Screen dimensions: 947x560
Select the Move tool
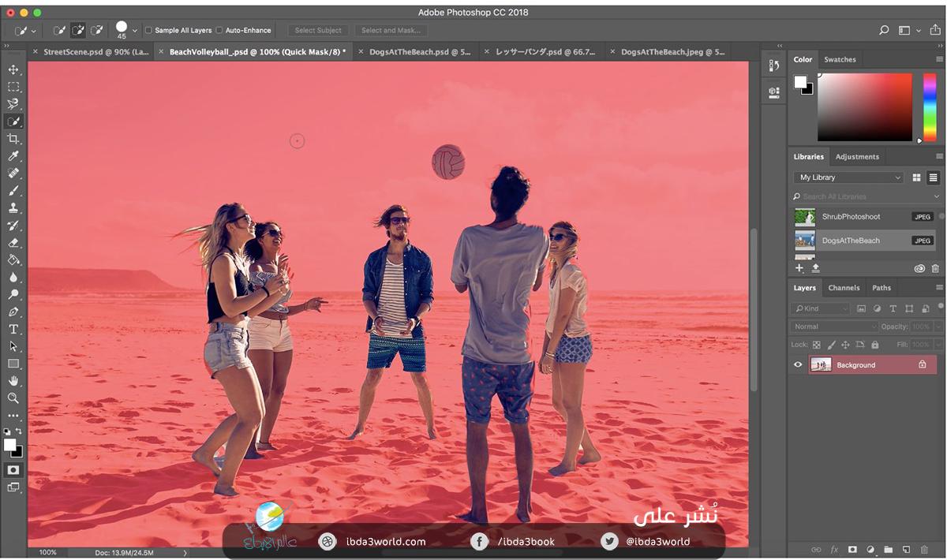(x=13, y=70)
